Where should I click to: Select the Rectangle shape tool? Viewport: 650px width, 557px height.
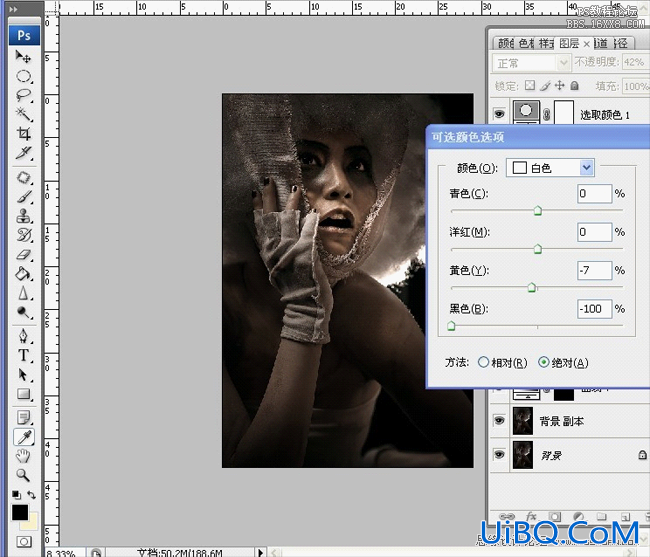[x=23, y=394]
